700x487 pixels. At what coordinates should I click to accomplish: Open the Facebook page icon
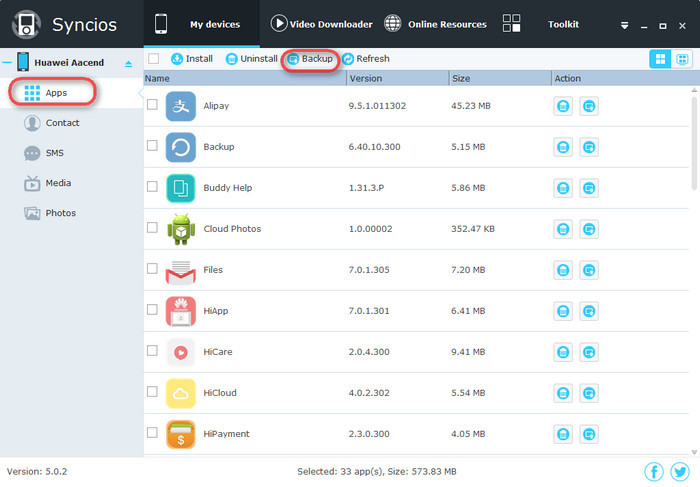click(654, 471)
